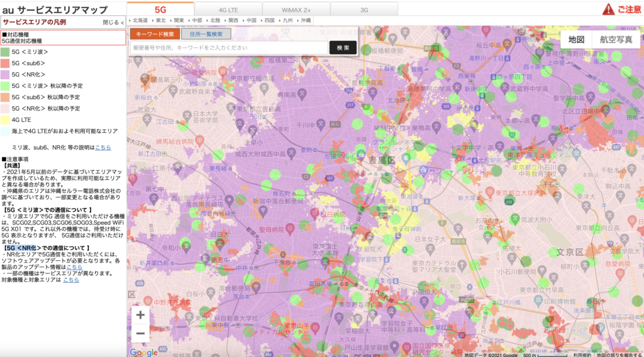Expand the 九州 region link
The image size is (644, 357).
tap(286, 20)
